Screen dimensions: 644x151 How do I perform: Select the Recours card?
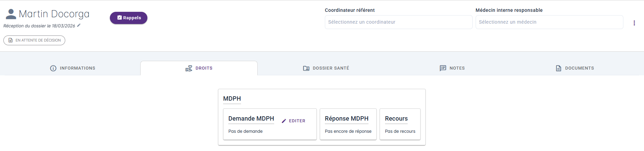400,124
